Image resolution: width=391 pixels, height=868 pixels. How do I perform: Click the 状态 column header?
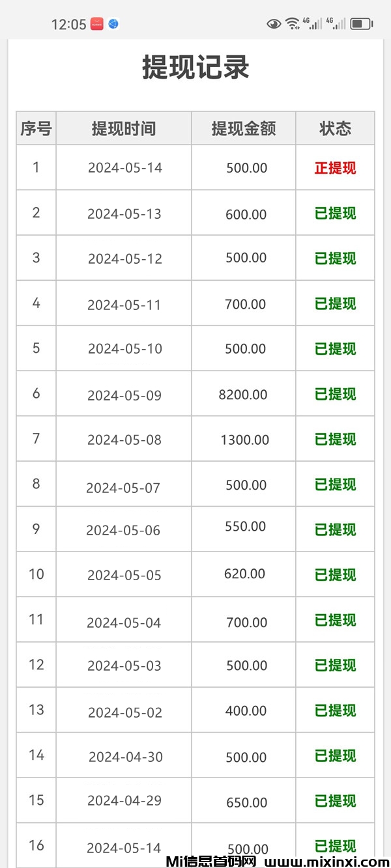[x=335, y=128]
